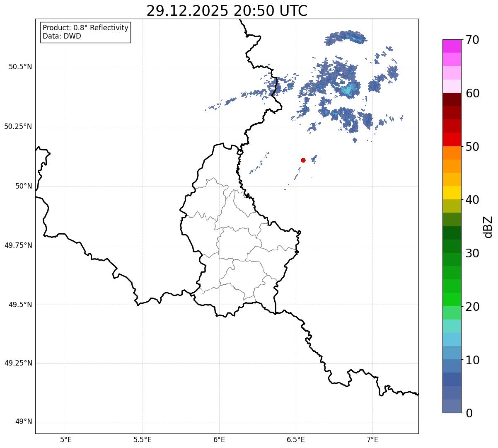The image size is (498, 448).
Task: Click the 'Data: DWD' label
Action: 62,36
